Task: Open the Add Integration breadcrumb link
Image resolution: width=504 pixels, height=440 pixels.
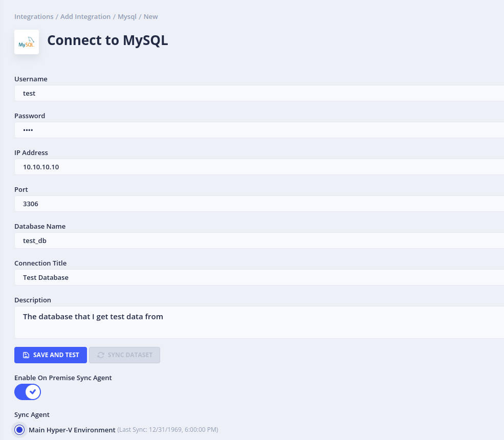Action: tap(85, 17)
